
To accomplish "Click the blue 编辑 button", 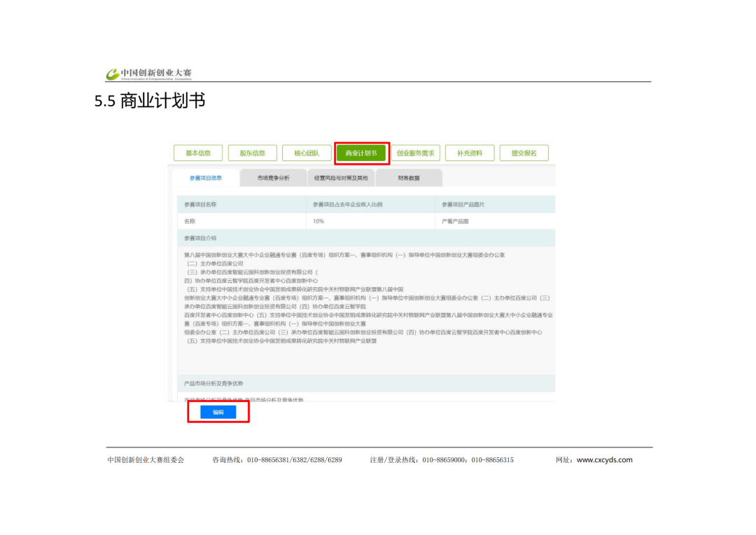I will [218, 412].
